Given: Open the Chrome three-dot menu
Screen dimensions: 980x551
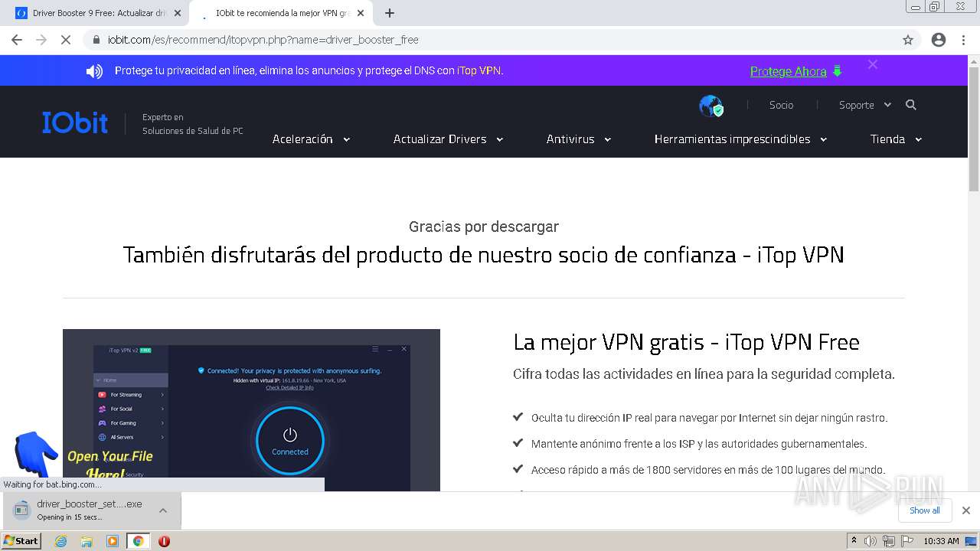Looking at the screenshot, I should coord(964,40).
